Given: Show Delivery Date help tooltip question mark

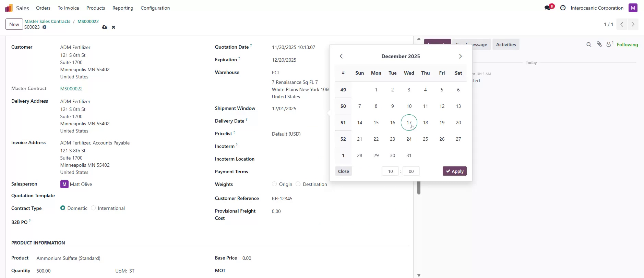Looking at the screenshot, I should coord(247,119).
